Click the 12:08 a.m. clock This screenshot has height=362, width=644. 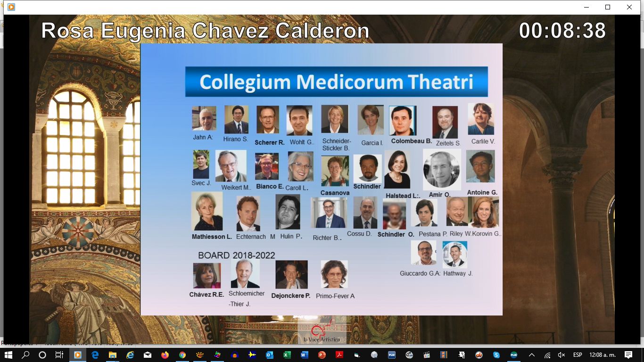click(602, 355)
